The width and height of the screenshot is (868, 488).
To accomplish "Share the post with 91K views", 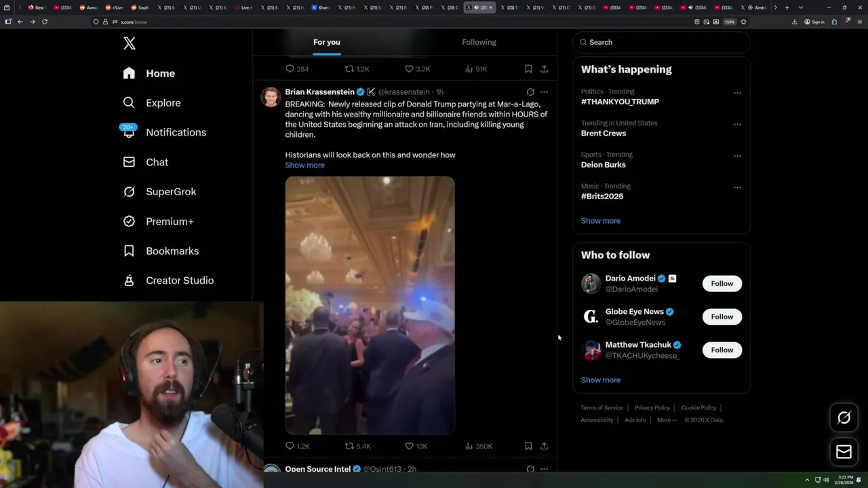I will [x=544, y=69].
